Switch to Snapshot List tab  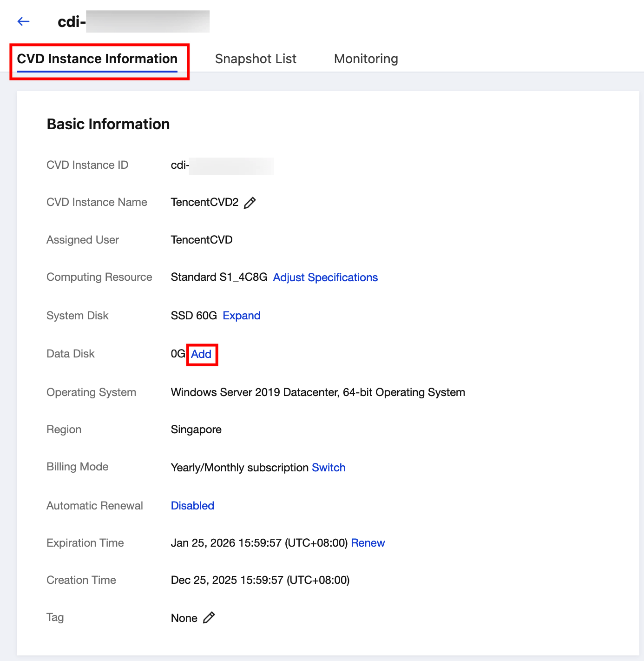point(256,59)
